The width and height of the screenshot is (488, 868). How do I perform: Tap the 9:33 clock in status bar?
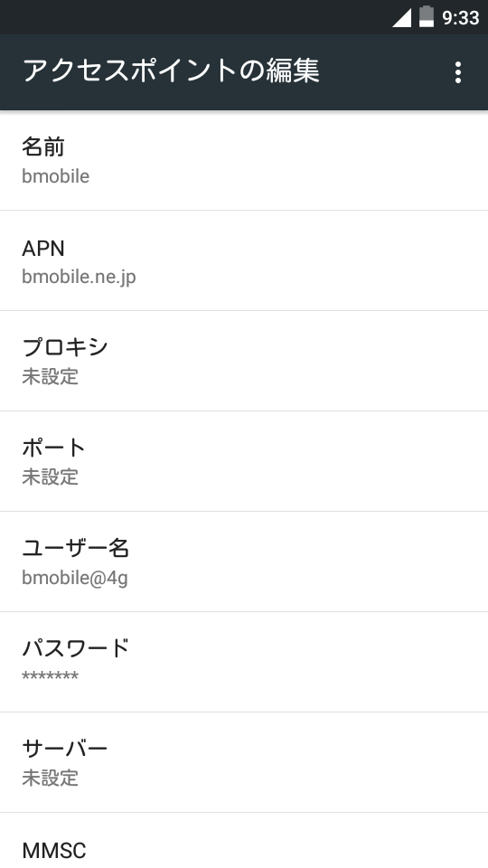click(x=460, y=18)
